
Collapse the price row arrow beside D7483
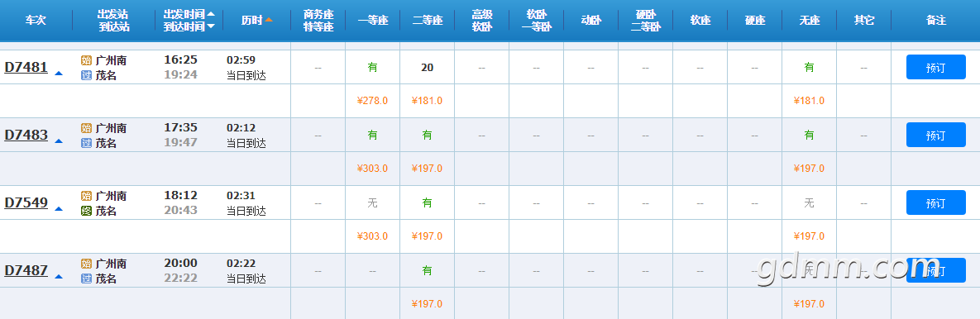(x=59, y=141)
